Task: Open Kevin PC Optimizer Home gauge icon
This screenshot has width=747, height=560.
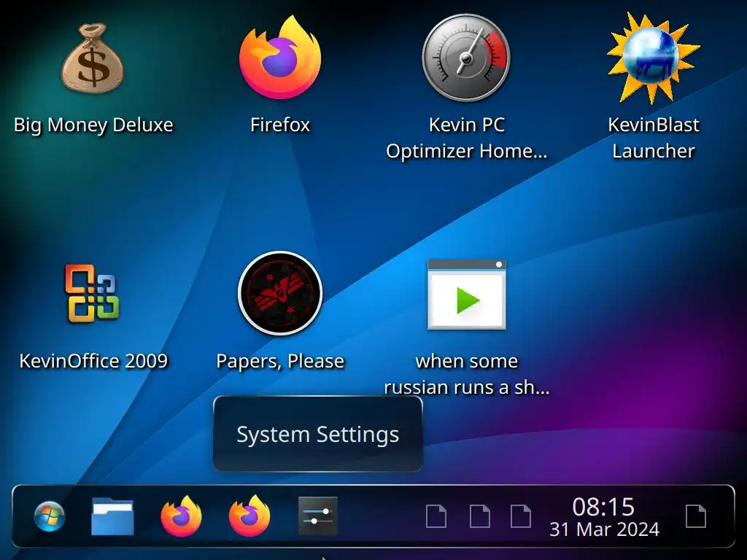Action: pos(466,58)
